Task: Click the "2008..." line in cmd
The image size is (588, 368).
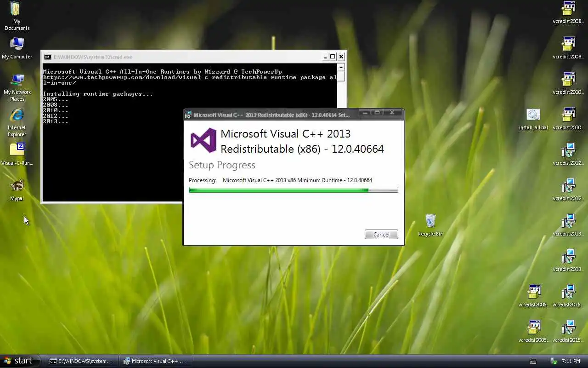Action: 56,105
